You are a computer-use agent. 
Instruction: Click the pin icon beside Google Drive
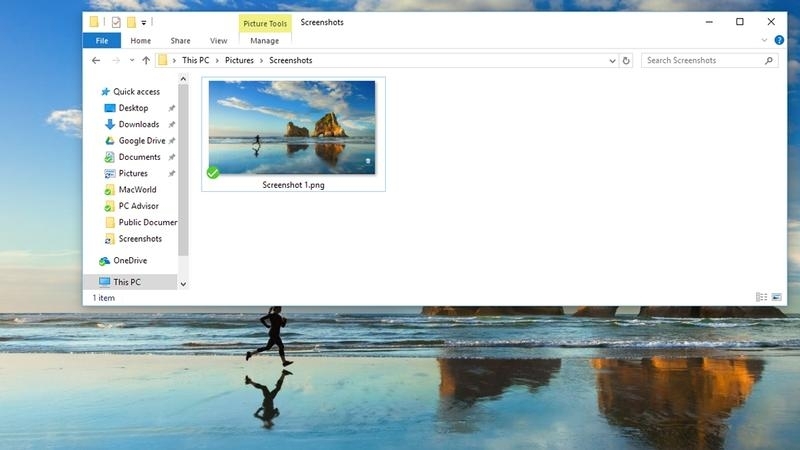[172, 141]
